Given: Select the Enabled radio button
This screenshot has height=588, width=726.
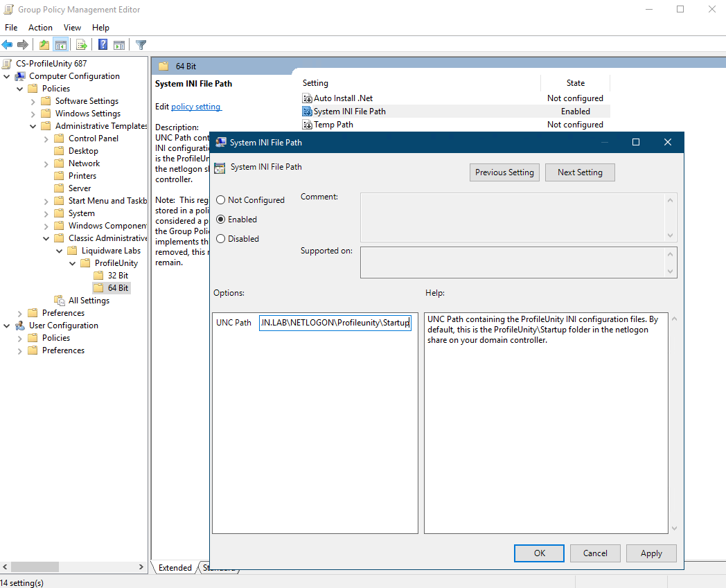Looking at the screenshot, I should tap(221, 220).
